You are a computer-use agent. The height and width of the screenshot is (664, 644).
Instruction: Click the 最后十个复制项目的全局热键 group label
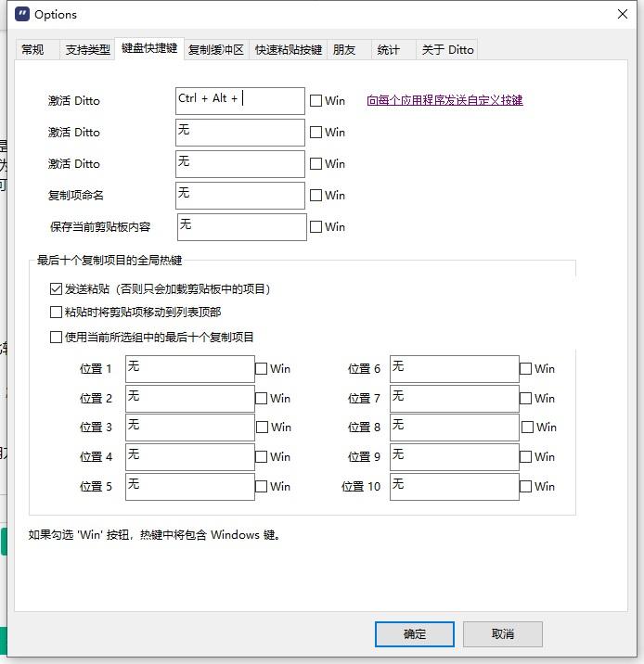(109, 260)
